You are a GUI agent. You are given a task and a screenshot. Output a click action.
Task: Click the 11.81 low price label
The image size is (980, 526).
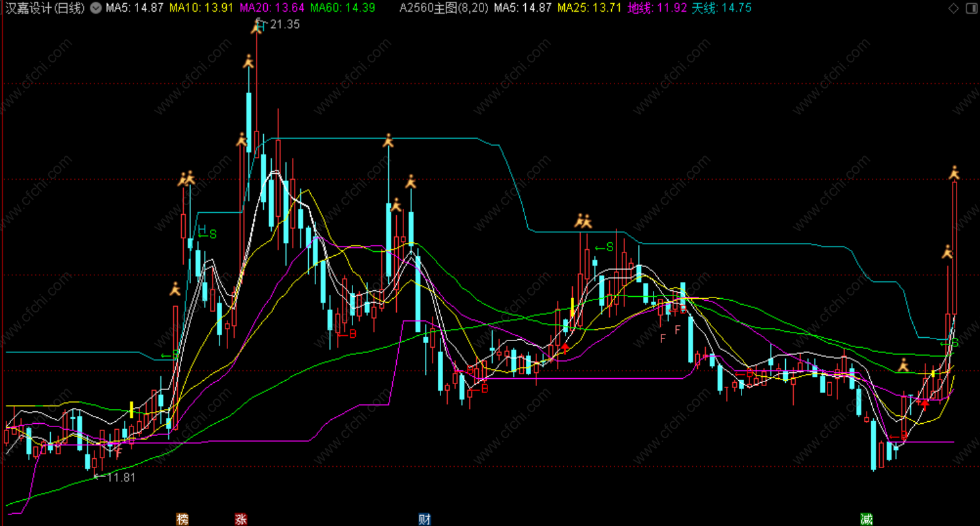tap(120, 477)
